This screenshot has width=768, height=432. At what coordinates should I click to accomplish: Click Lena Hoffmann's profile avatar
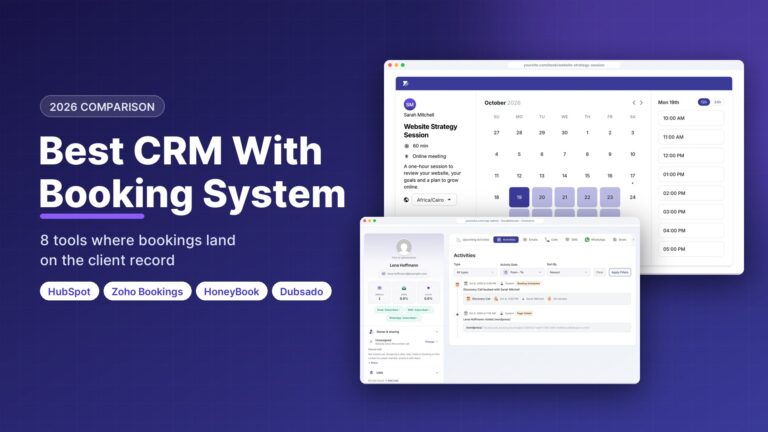tap(404, 247)
